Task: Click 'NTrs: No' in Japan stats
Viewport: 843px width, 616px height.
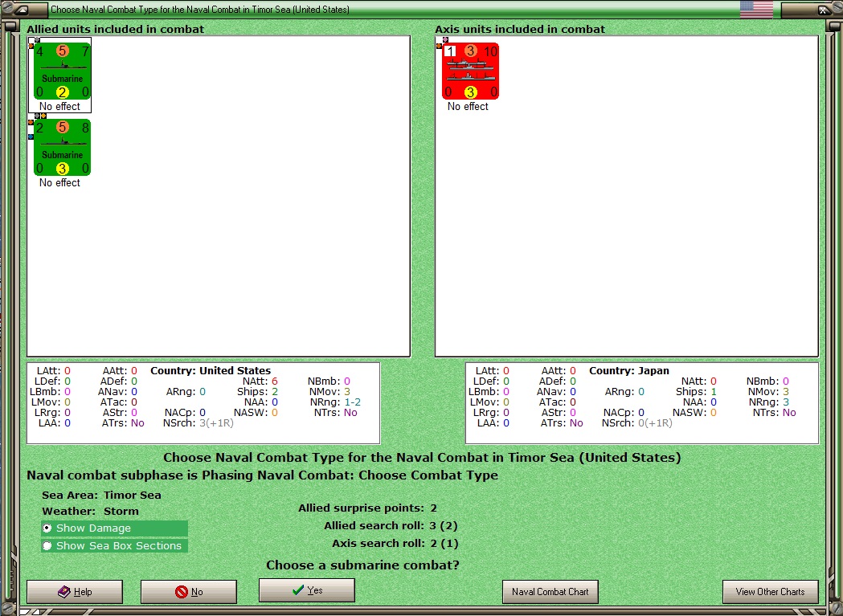Action: (x=775, y=412)
